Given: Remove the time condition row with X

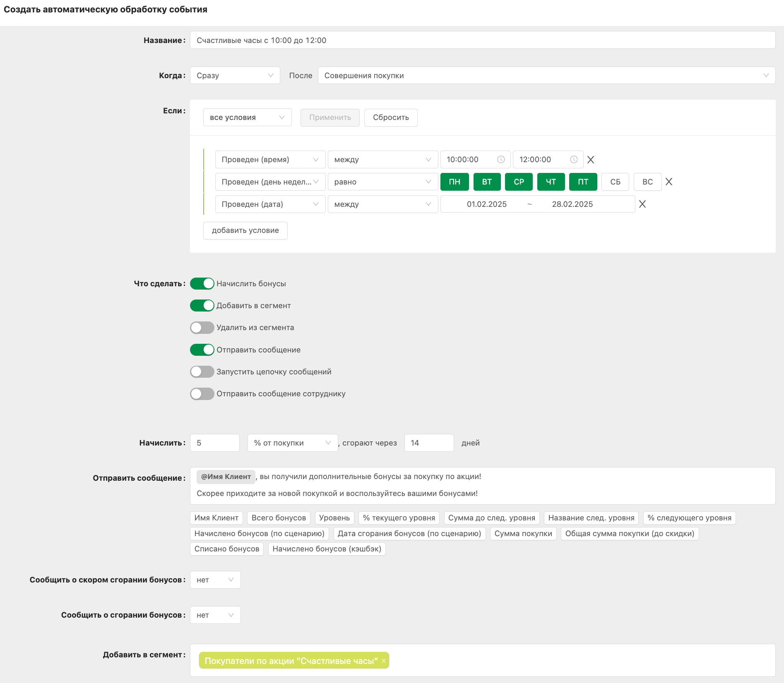Looking at the screenshot, I should click(x=591, y=160).
